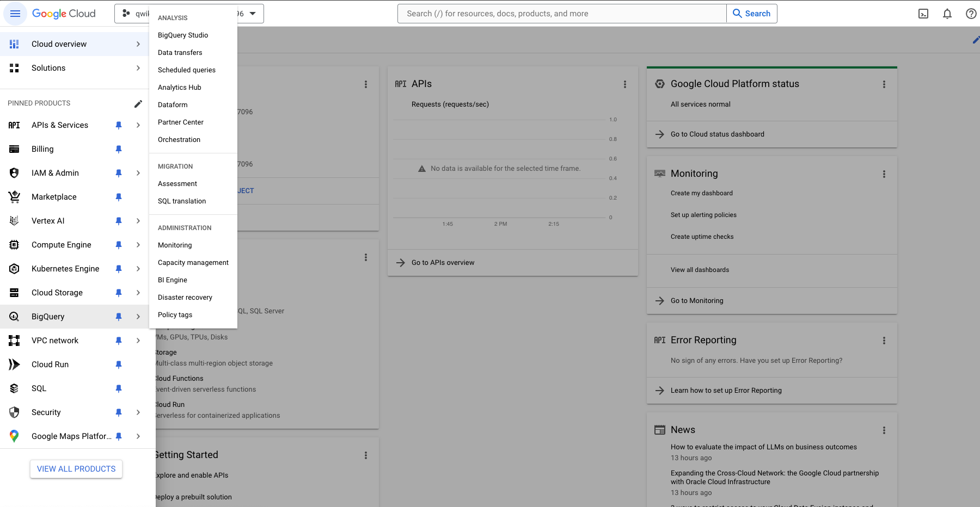Viewport: 980px width, 507px height.
Task: Click the Kubernetes Engine icon
Action: 15,269
